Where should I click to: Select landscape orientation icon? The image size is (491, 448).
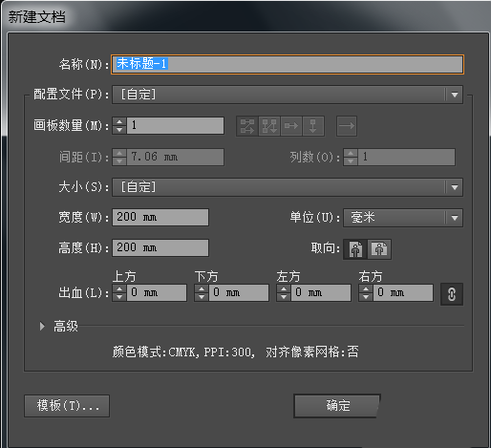pos(379,249)
